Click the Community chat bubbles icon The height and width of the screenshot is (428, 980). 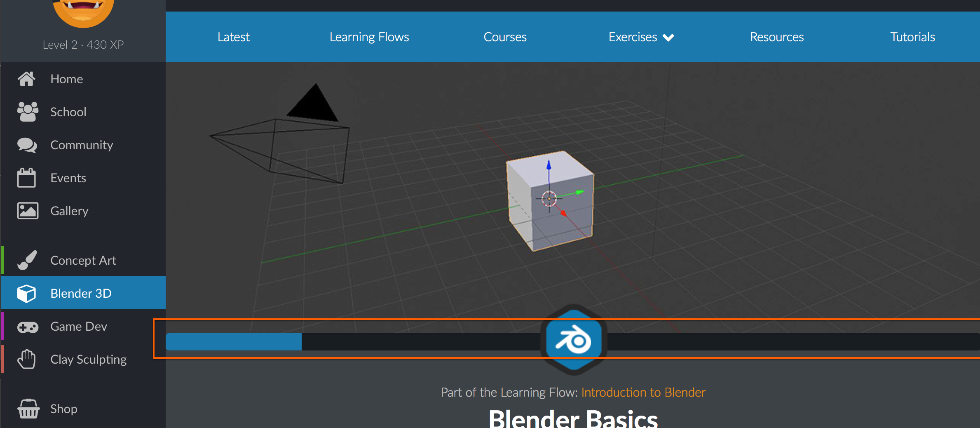[27, 145]
